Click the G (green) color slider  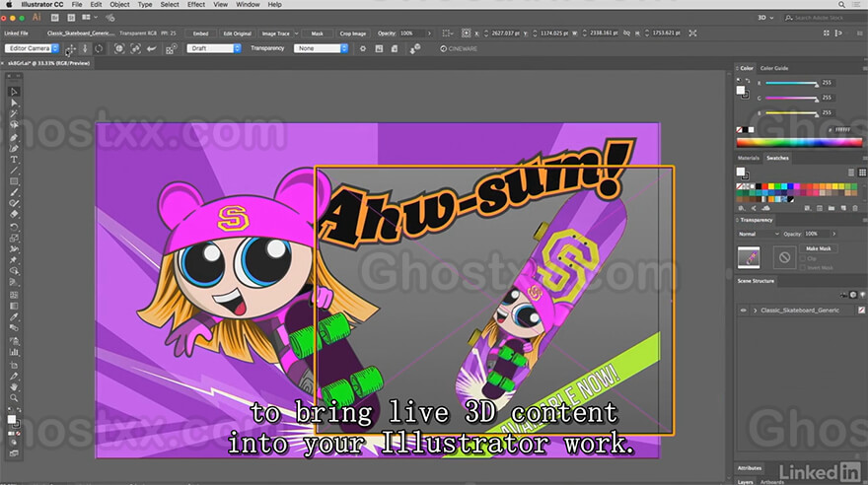[790, 98]
